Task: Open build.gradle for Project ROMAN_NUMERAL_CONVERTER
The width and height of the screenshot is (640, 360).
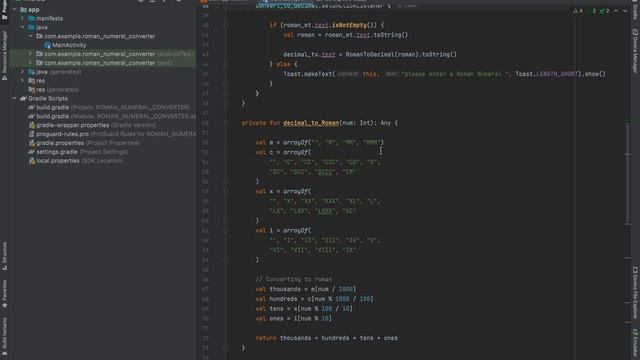Action: (109, 107)
